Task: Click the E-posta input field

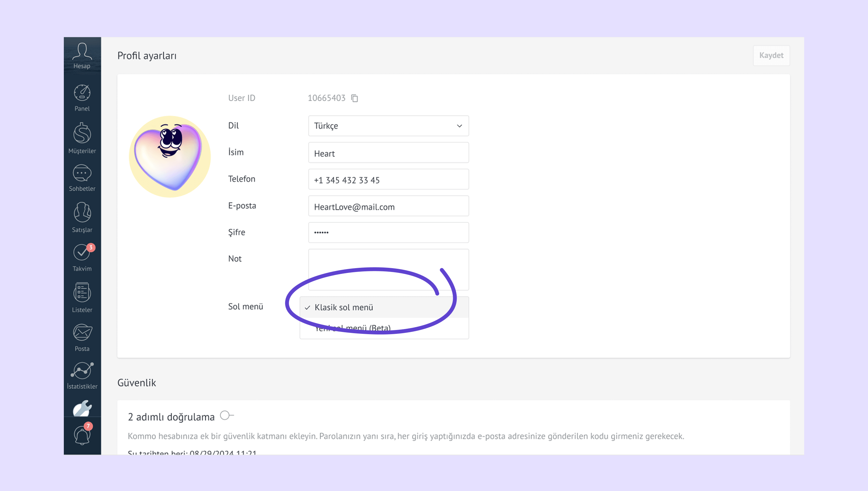Action: pyautogui.click(x=388, y=206)
